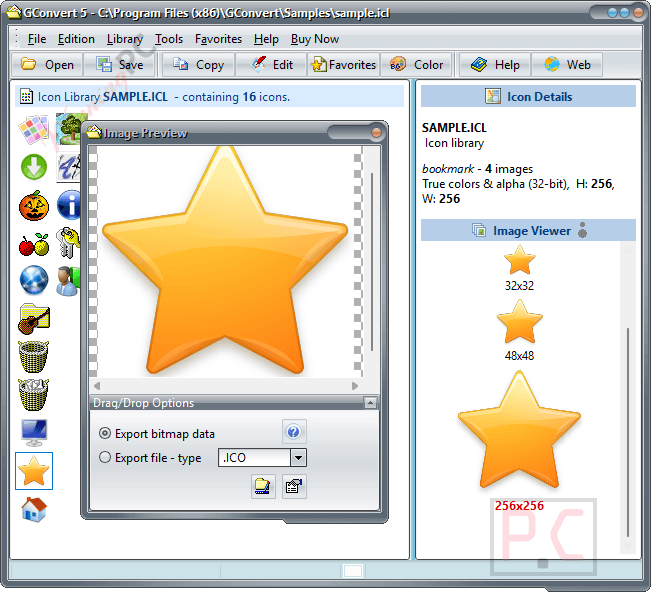Open the Tools menu
The width and height of the screenshot is (651, 592).
[169, 39]
